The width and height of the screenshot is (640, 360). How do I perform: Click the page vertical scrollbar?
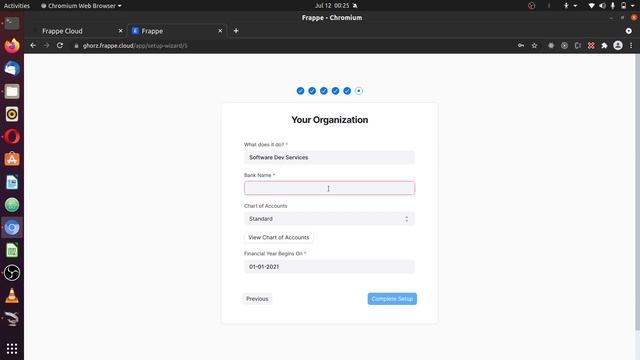click(x=637, y=193)
